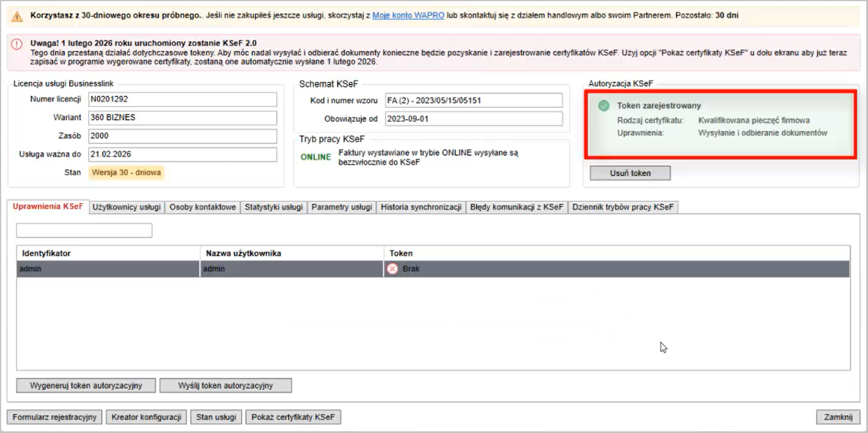Open Dziennik trybów pracy KSeF tab
The height and width of the screenshot is (433, 868).
point(622,207)
